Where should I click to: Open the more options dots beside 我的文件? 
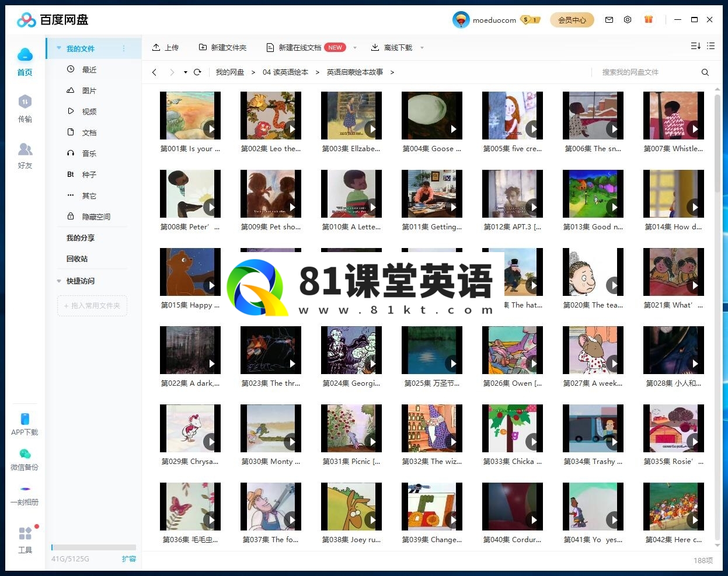pos(124,48)
